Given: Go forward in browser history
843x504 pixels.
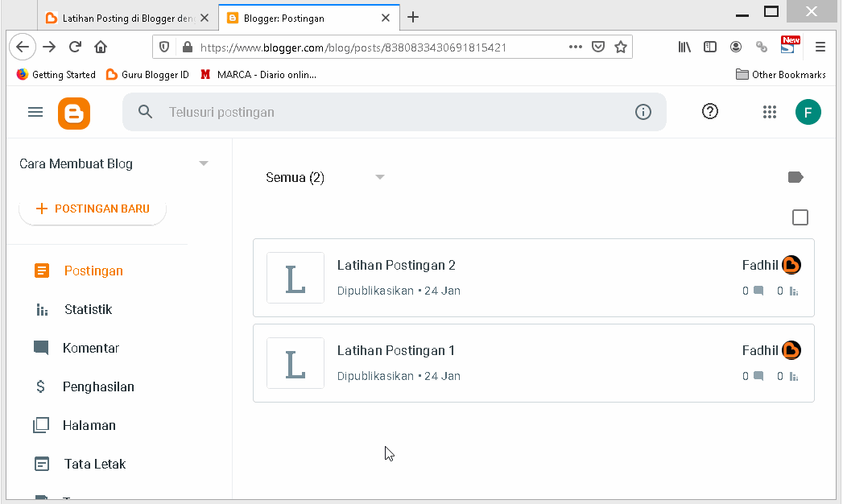Looking at the screenshot, I should pos(49,47).
